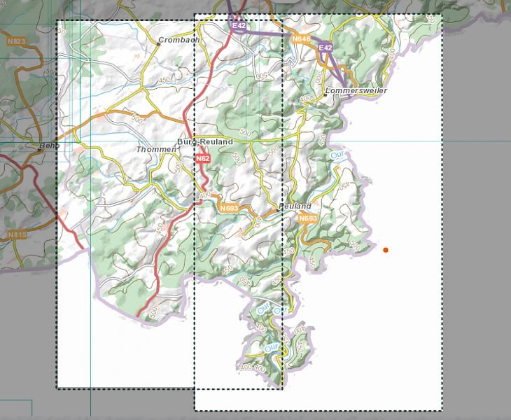Click the Crombach town point marker

158,45
